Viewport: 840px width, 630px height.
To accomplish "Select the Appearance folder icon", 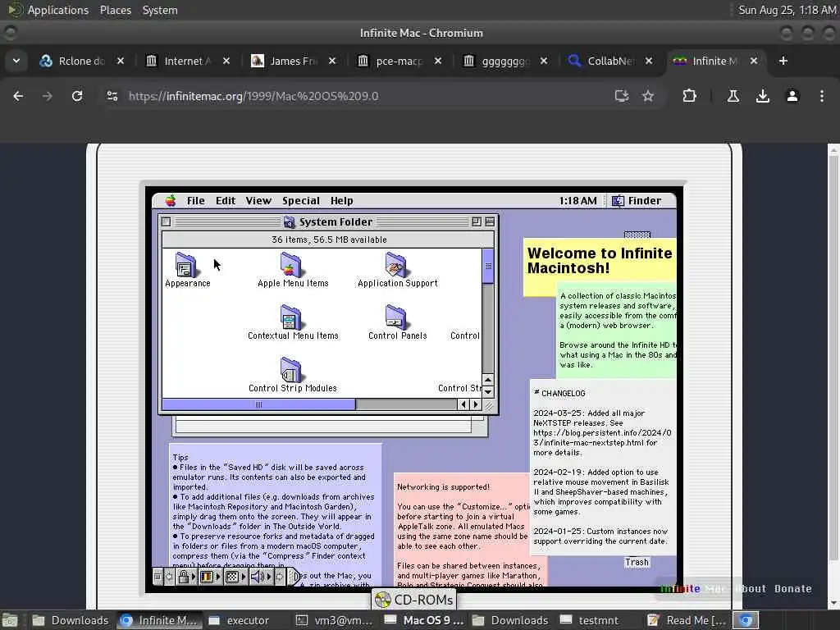I will coord(186,265).
